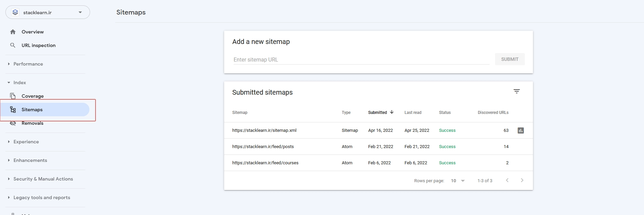Click the Feb 21, 2022 submitted date
Screen dimensions: 644x215
coord(381,147)
